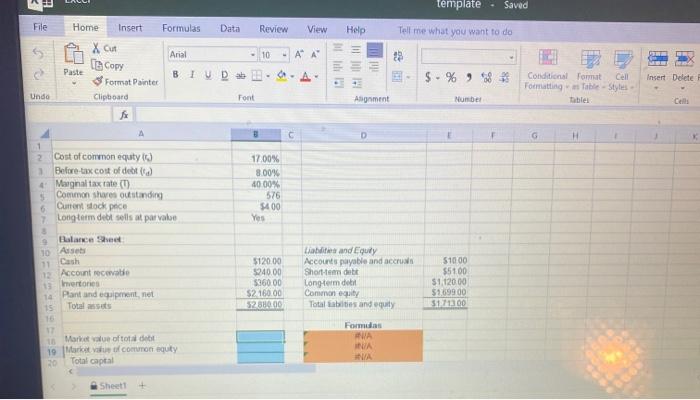Add a new sheet with plus button
The image size is (700, 400).
point(142,385)
